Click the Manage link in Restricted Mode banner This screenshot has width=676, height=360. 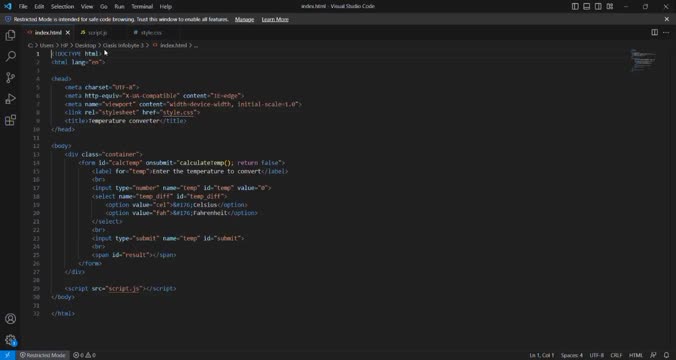244,19
